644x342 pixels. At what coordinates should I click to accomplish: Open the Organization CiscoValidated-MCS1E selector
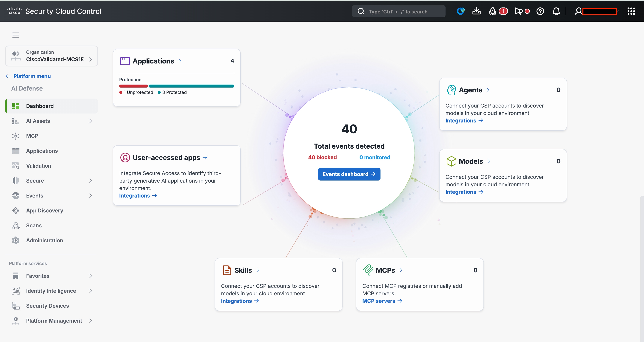pyautogui.click(x=52, y=56)
